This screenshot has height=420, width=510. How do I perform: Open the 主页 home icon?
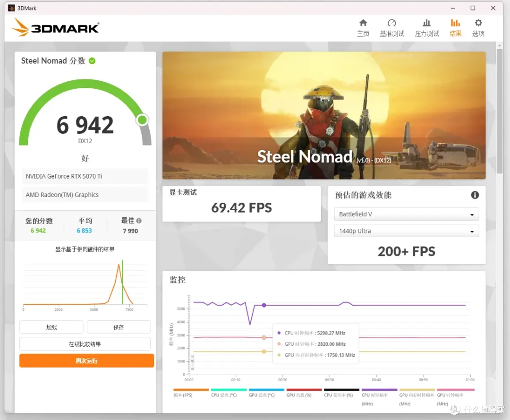click(363, 23)
